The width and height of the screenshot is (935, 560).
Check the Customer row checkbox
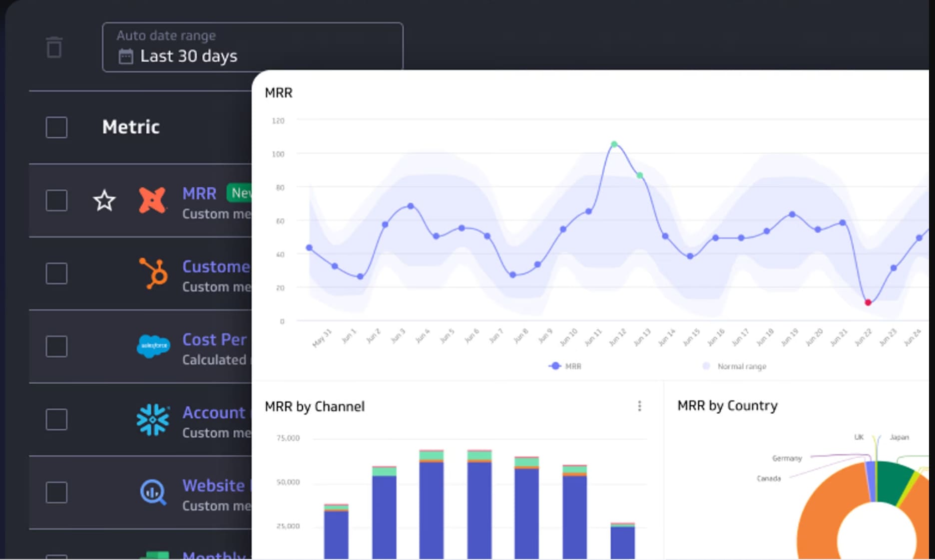56,274
